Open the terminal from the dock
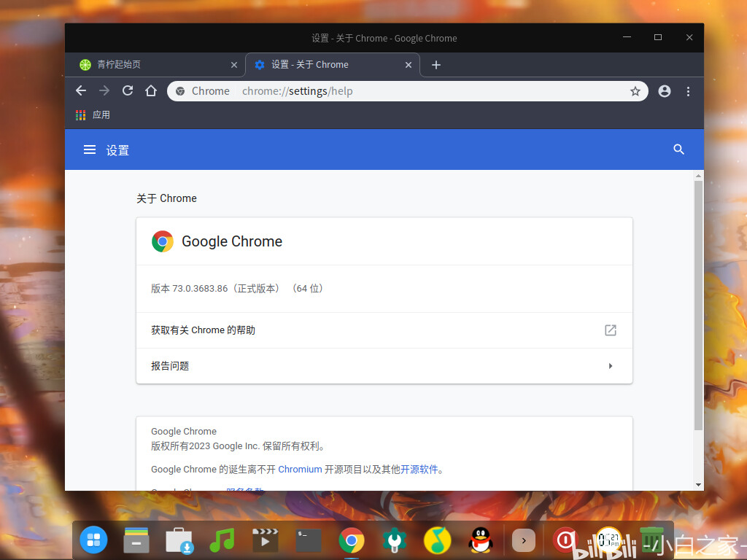The width and height of the screenshot is (747, 560). coord(308,540)
